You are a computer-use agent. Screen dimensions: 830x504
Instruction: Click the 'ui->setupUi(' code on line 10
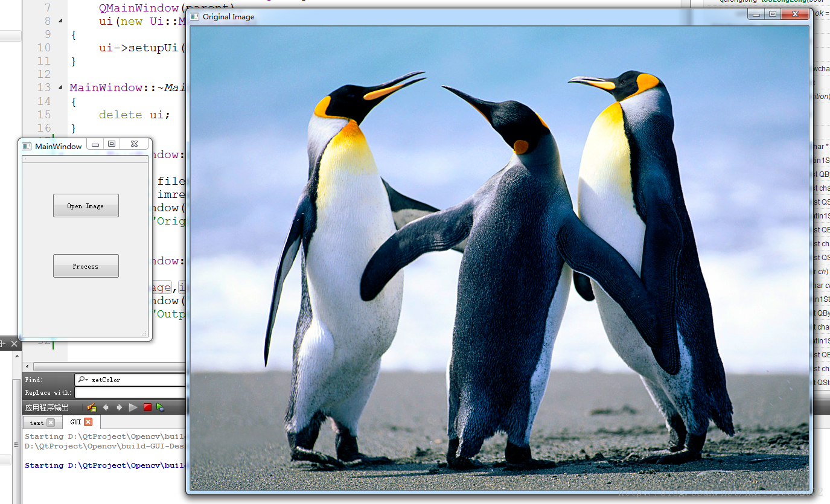(142, 48)
